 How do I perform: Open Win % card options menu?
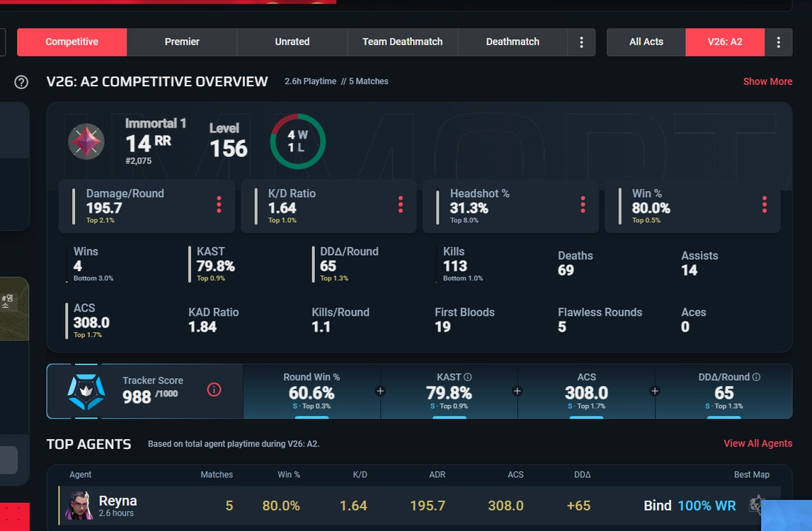point(765,205)
